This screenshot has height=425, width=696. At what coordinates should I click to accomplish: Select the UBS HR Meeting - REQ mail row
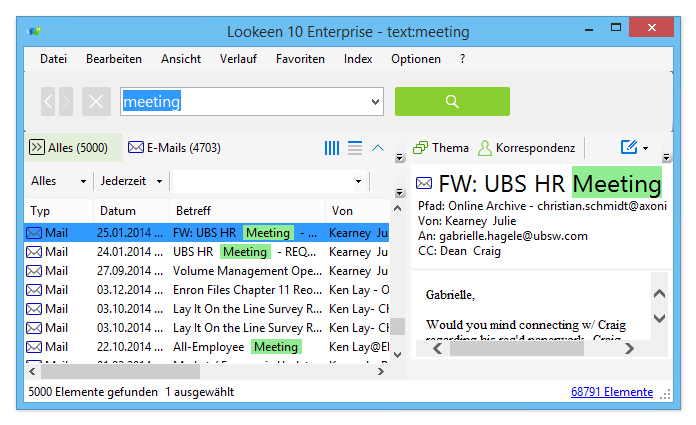pos(207,252)
